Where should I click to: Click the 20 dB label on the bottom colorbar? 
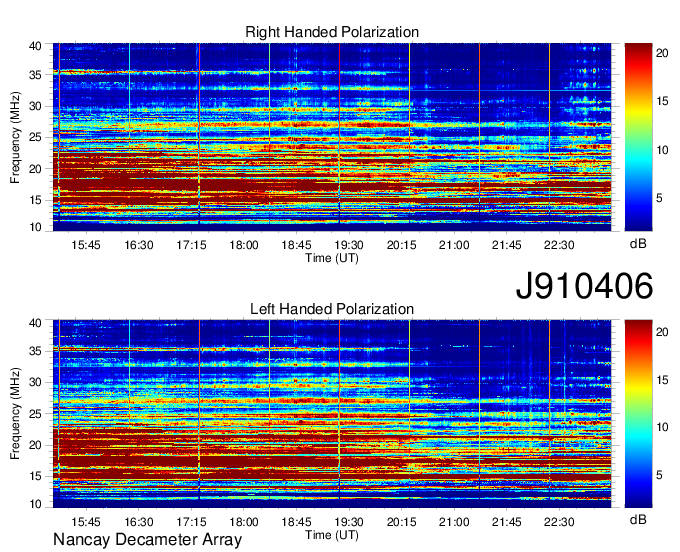coord(662,332)
